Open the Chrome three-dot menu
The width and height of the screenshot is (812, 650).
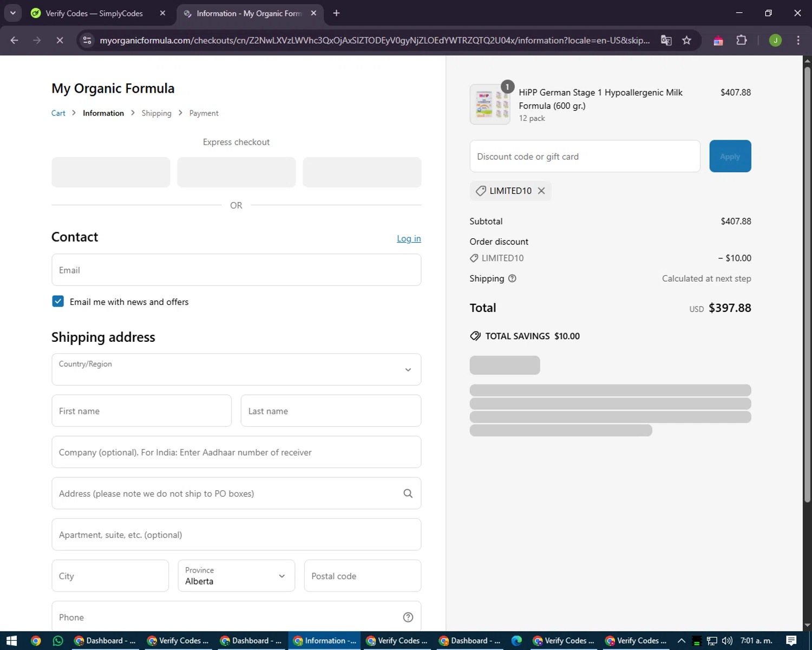pos(798,40)
